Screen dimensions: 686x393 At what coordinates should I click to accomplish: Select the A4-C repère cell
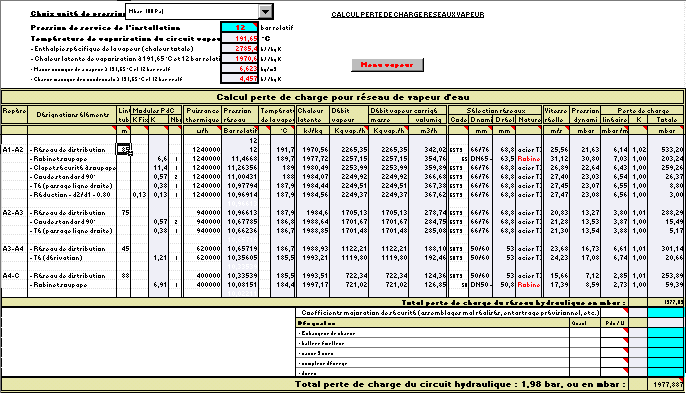click(x=14, y=276)
